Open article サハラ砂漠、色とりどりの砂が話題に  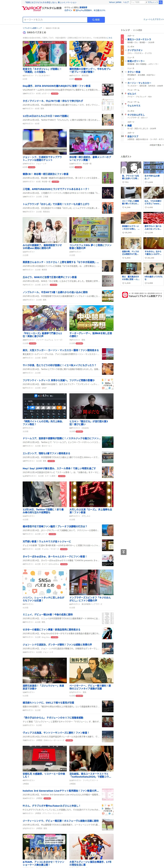(x=59, y=365)
